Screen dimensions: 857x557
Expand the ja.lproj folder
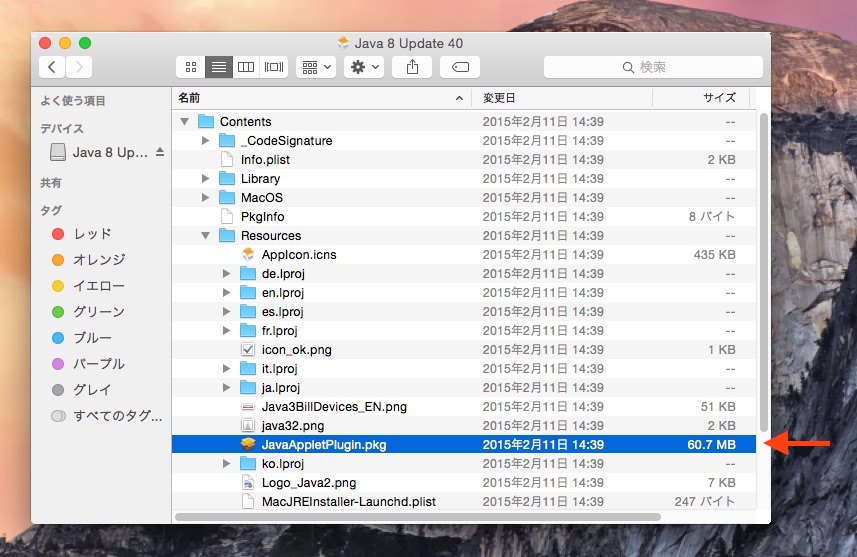pos(226,388)
